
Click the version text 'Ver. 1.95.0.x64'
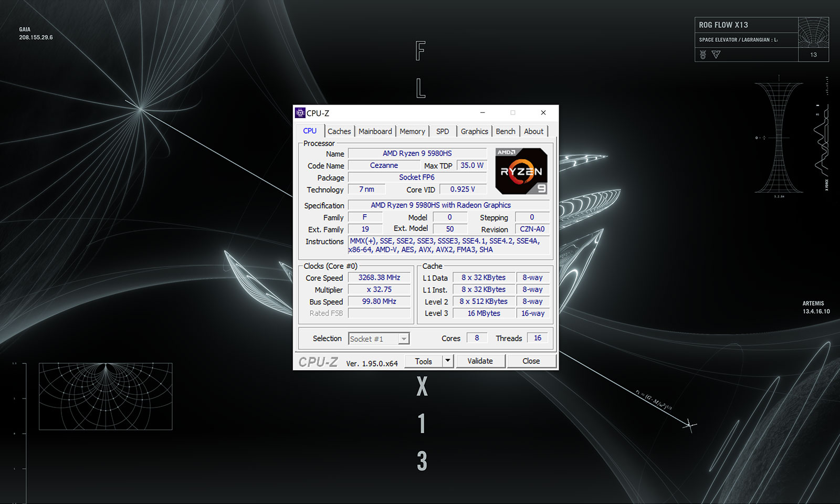[x=372, y=363]
